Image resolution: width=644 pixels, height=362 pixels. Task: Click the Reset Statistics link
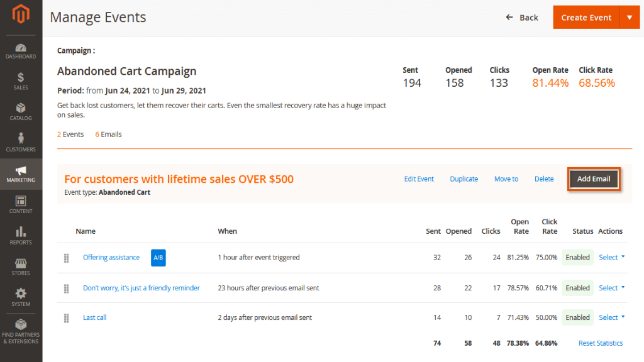pos(601,343)
